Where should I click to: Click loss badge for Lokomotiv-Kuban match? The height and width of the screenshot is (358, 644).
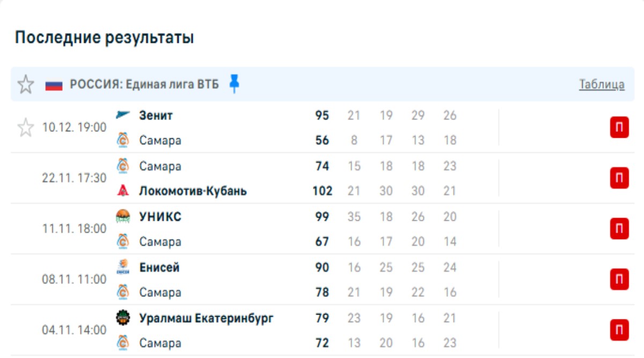click(x=619, y=178)
